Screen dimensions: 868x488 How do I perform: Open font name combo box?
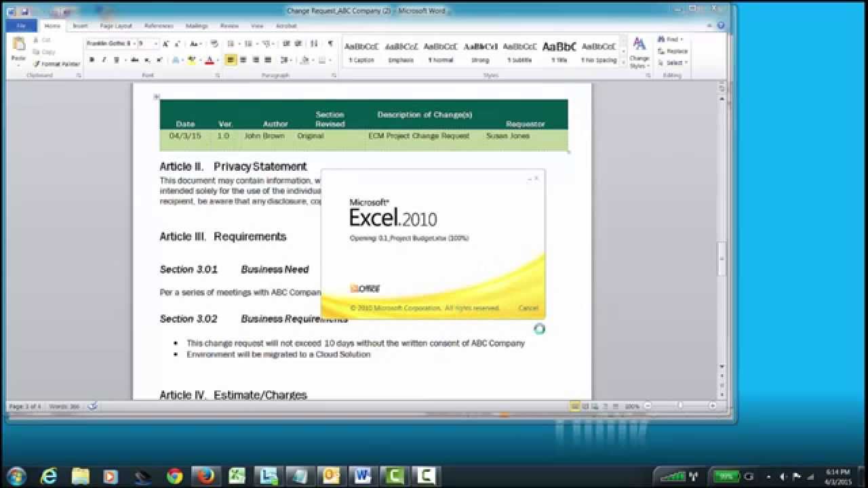[111, 43]
